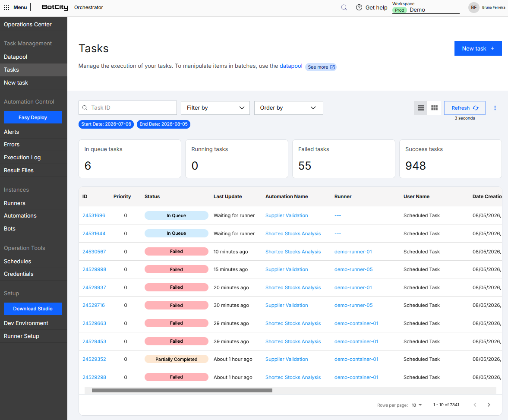Viewport: 508px width, 420px height.
Task: Open Schedules in sidebar
Action: click(34, 262)
